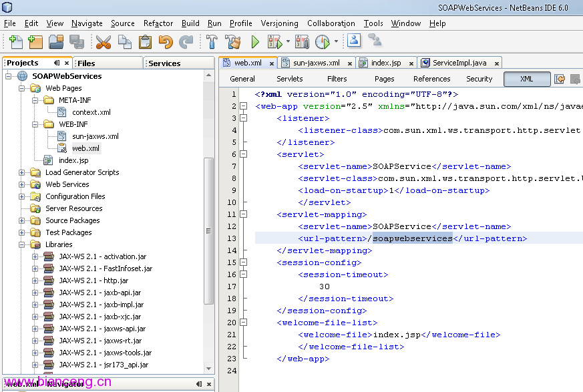The height and width of the screenshot is (392, 583).
Task: Collapse the Web Pages folder
Action: tap(22, 89)
